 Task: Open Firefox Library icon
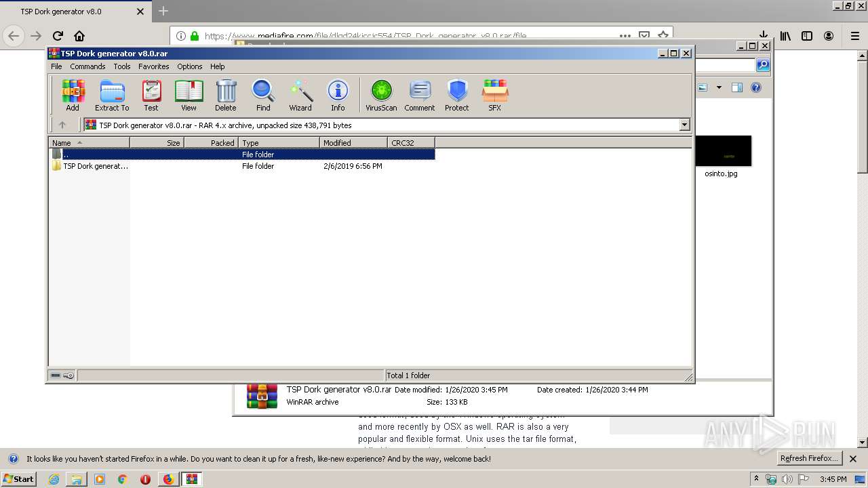(x=785, y=36)
